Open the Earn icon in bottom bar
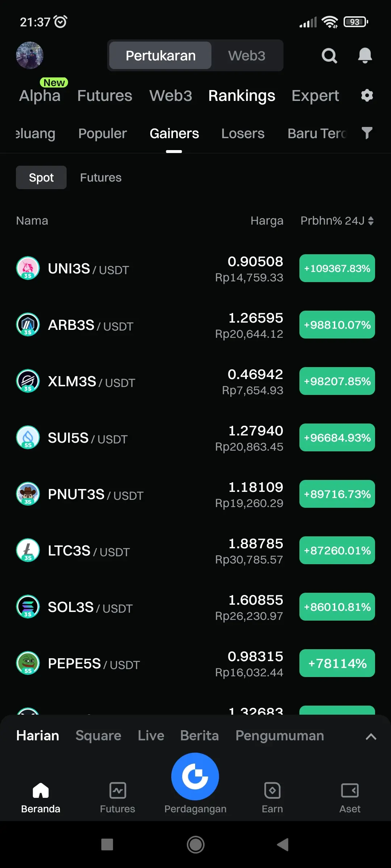 (x=272, y=790)
